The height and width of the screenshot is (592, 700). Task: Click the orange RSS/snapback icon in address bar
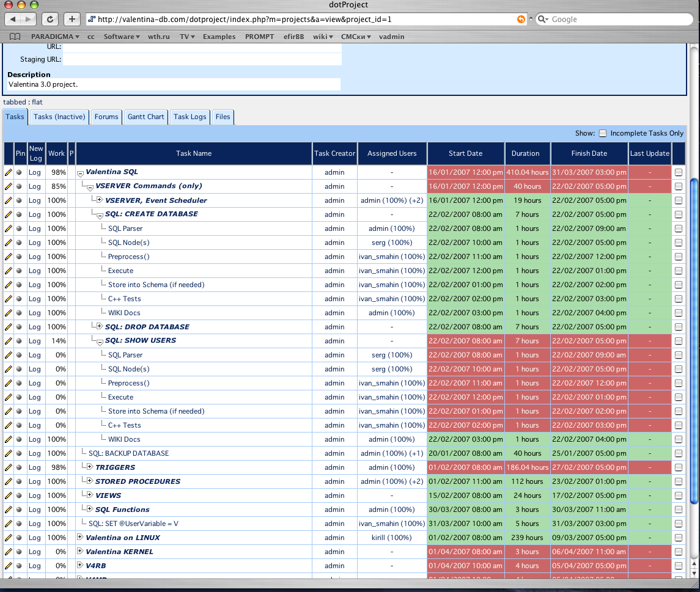point(521,19)
